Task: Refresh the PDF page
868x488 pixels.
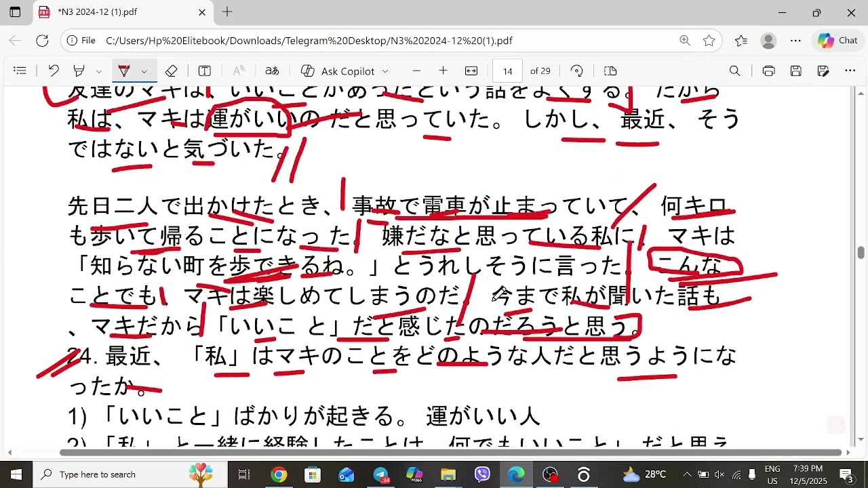Action: (x=42, y=41)
